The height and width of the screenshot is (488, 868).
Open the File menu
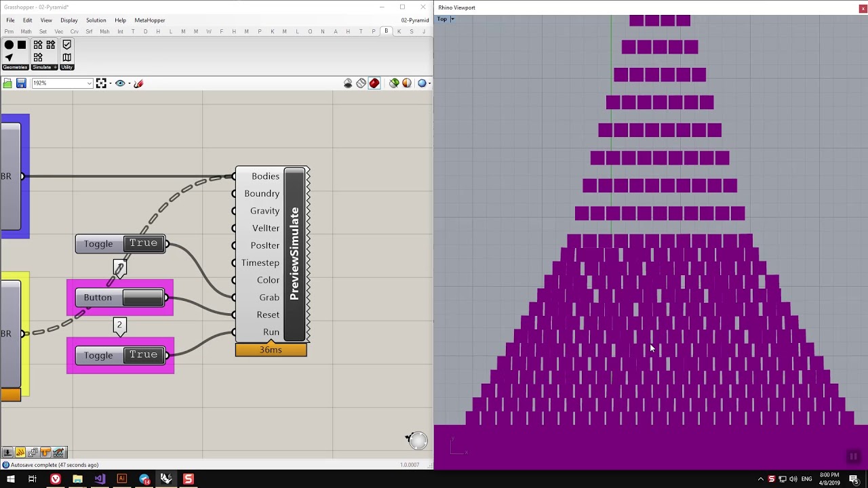tap(10, 20)
